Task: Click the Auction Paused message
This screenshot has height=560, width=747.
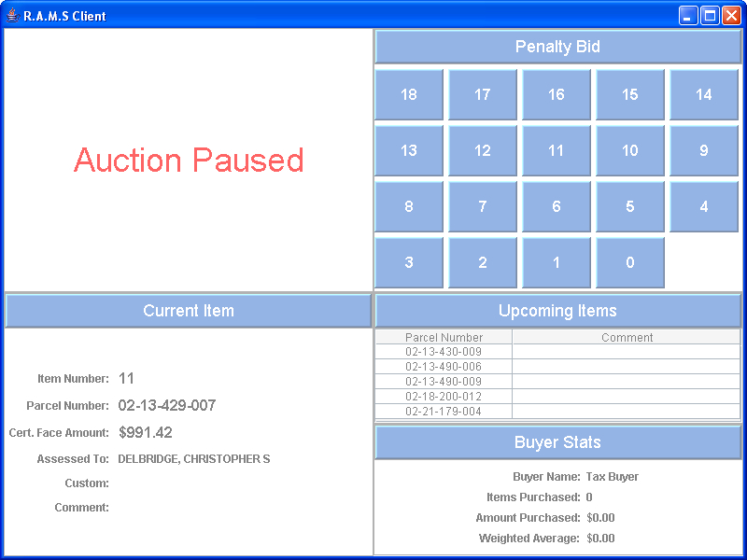Action: (189, 160)
